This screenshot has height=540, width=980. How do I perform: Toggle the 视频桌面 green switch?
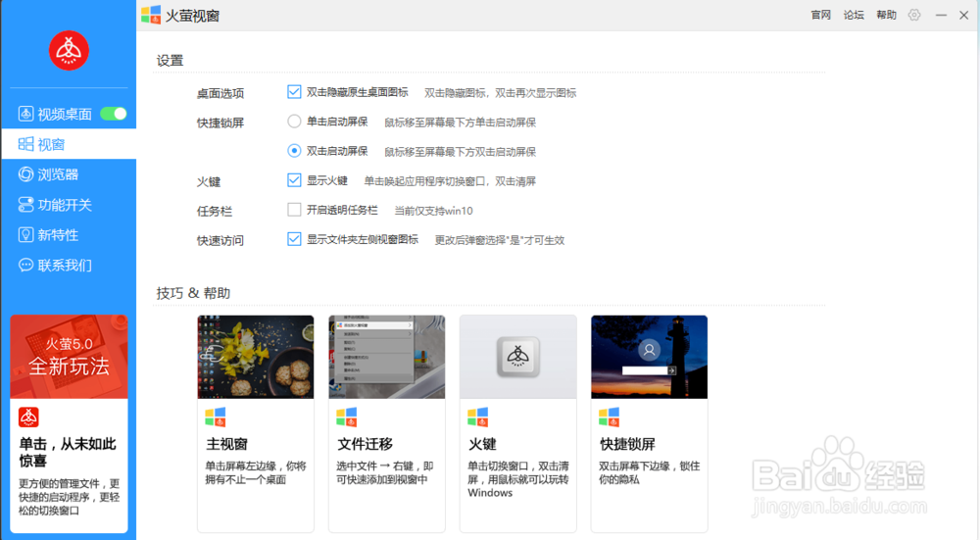(113, 114)
